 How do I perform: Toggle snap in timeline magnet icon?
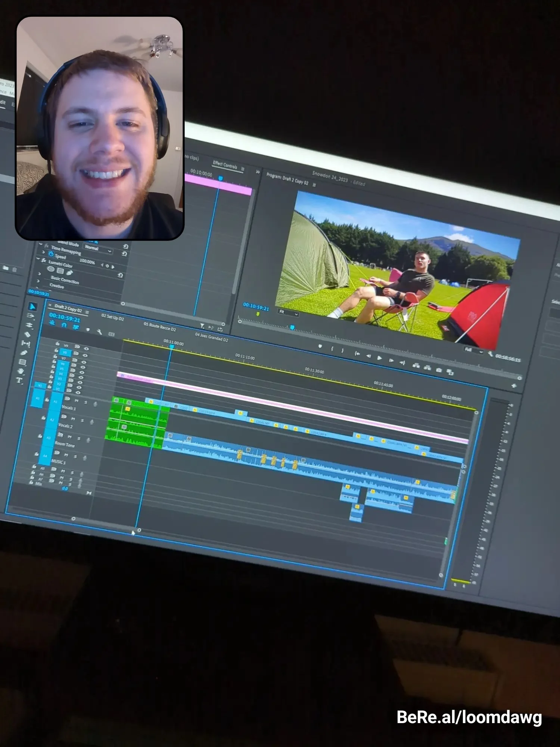[x=64, y=325]
